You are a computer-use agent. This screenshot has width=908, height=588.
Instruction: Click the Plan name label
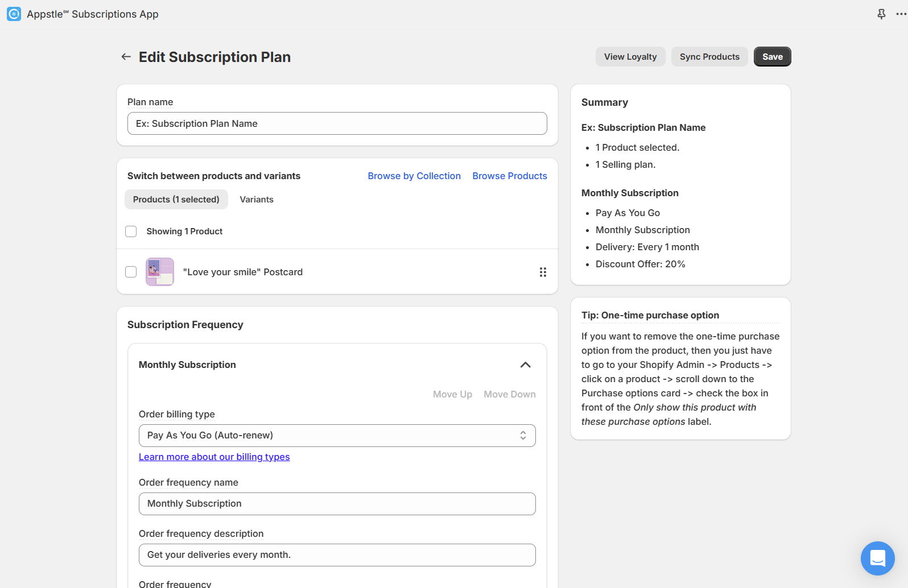point(150,102)
